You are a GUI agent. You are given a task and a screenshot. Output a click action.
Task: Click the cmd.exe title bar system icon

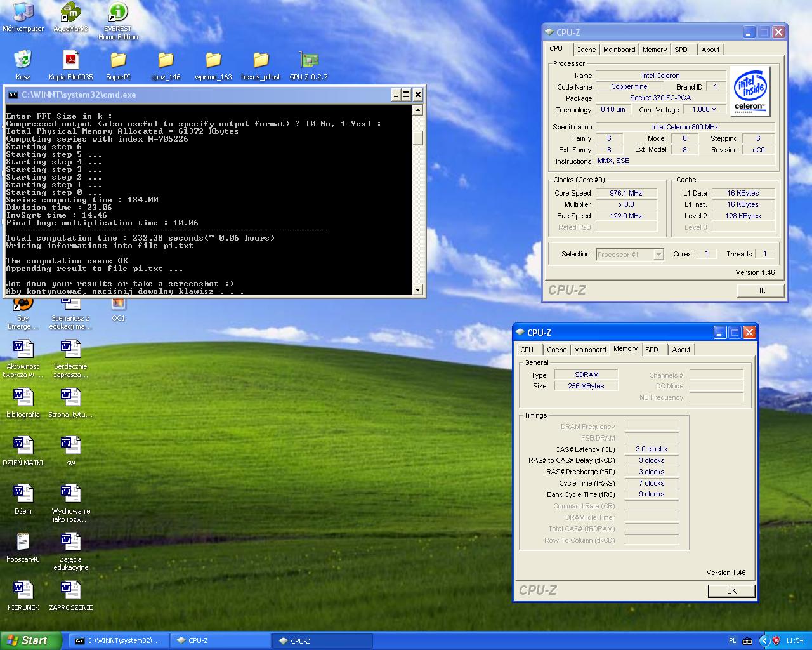tap(13, 95)
